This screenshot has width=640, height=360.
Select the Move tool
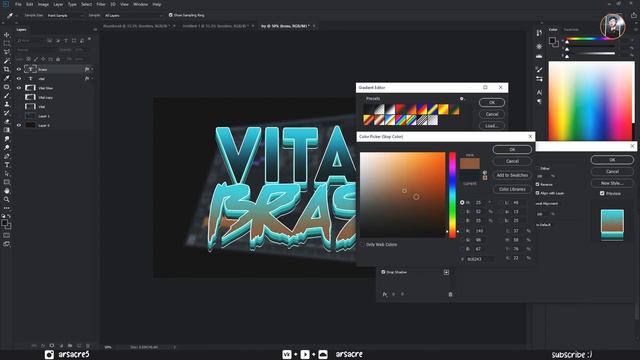7,35
